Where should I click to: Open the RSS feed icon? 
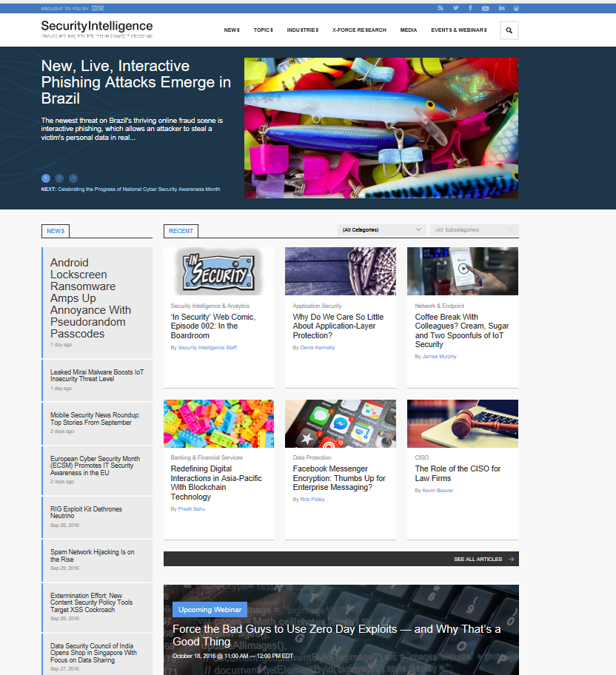pyautogui.click(x=441, y=8)
